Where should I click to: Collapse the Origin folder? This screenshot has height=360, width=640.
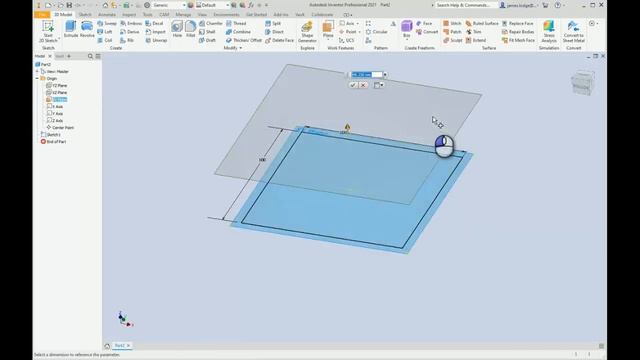[37, 78]
